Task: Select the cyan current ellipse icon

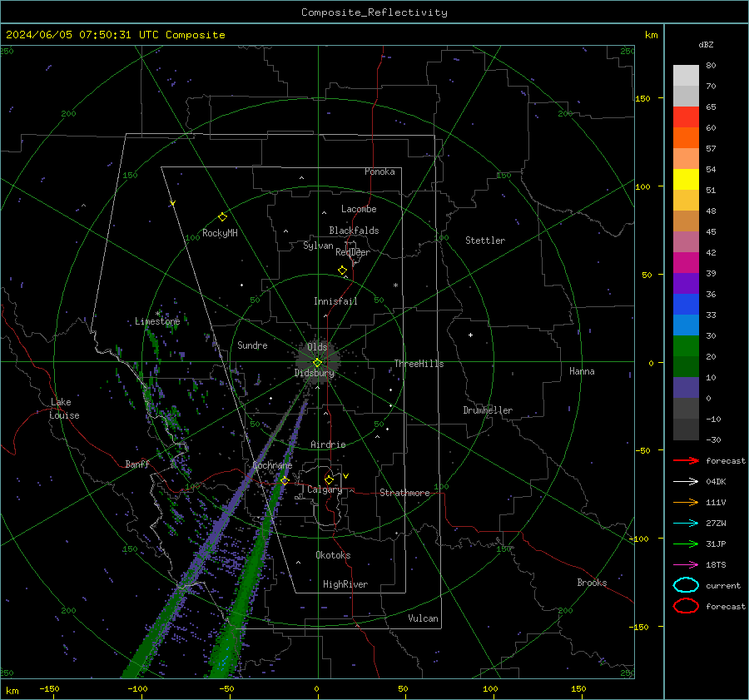Action: pyautogui.click(x=686, y=585)
